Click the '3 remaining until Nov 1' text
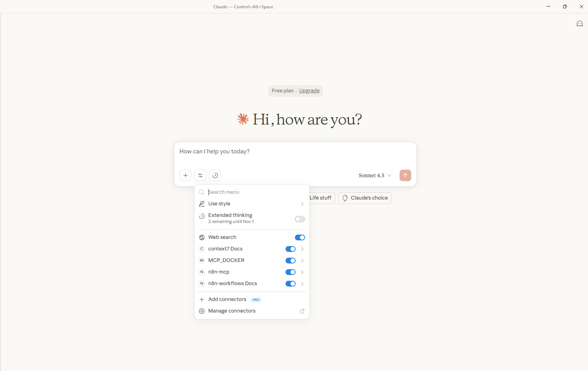588x371 pixels. point(231,222)
